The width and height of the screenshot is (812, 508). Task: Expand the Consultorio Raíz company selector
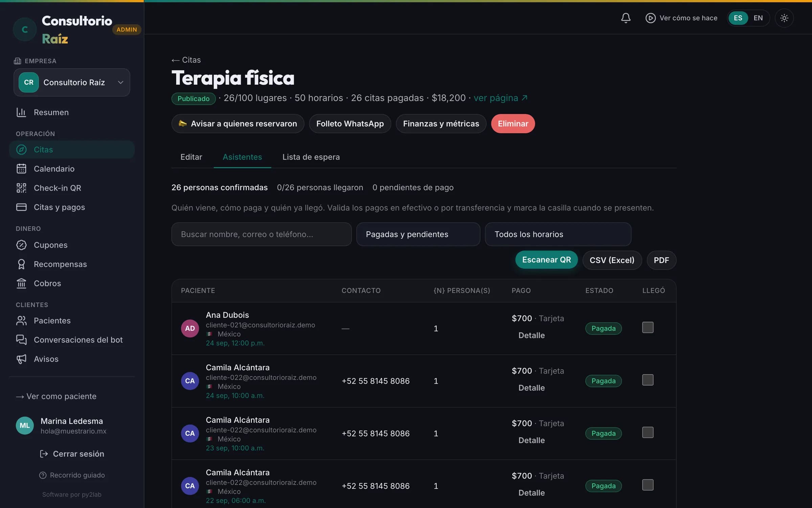pos(72,82)
